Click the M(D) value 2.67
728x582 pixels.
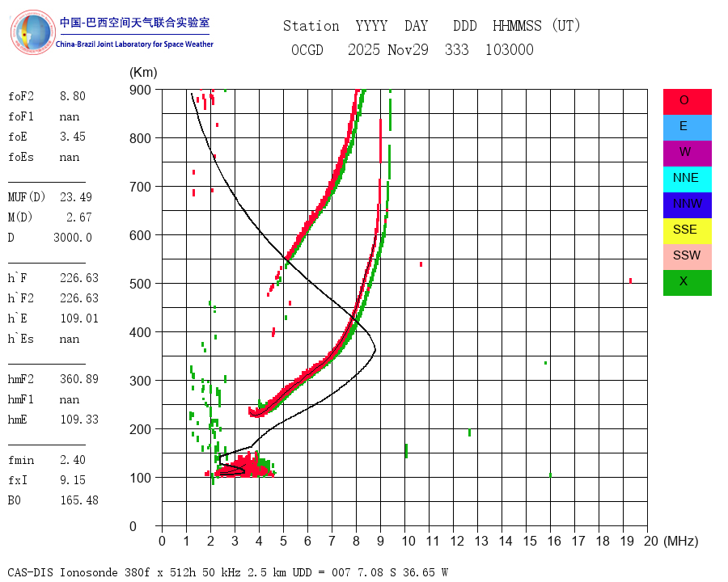click(79, 217)
